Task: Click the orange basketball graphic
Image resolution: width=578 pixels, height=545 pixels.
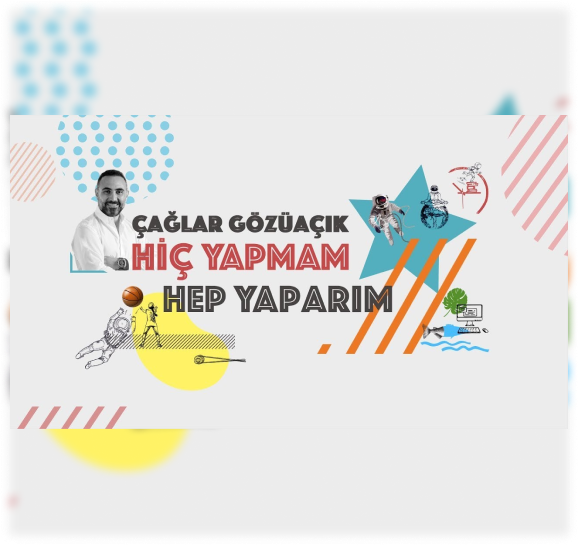Action: (x=133, y=296)
